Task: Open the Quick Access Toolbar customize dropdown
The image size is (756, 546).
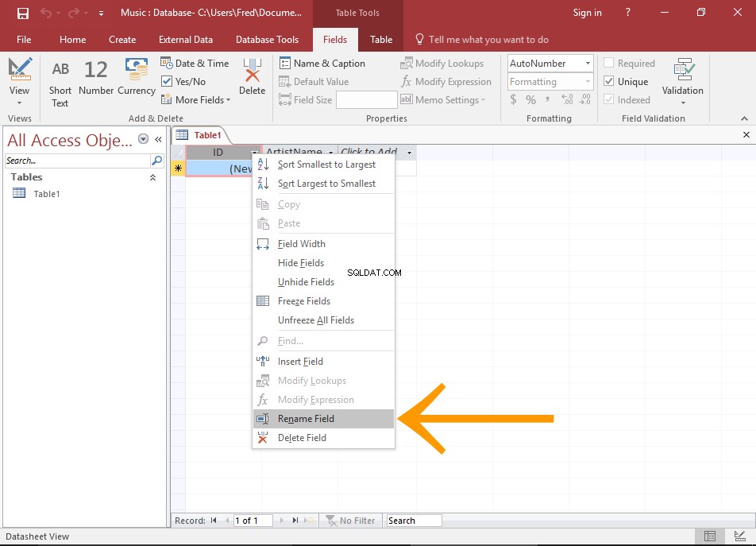Action: [x=101, y=14]
